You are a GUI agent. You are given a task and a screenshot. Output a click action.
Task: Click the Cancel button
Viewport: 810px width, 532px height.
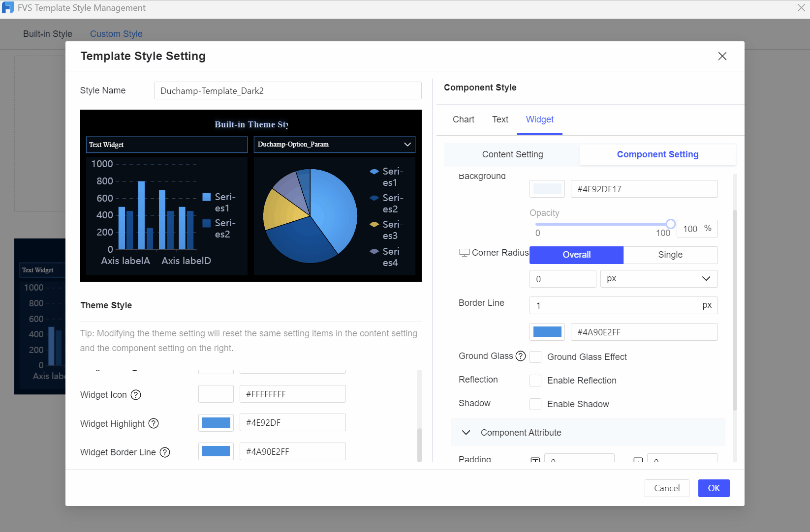(x=667, y=488)
